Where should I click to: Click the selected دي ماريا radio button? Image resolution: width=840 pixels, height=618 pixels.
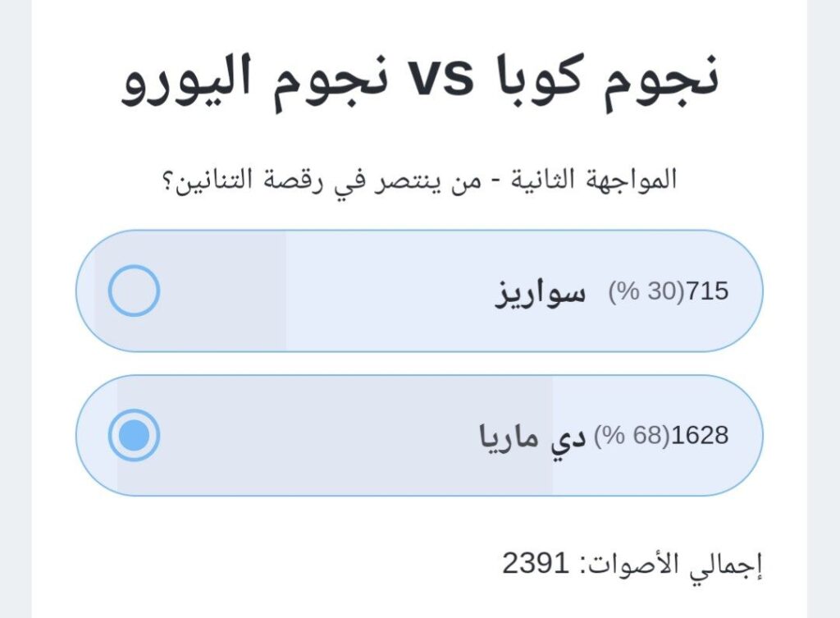tap(134, 435)
